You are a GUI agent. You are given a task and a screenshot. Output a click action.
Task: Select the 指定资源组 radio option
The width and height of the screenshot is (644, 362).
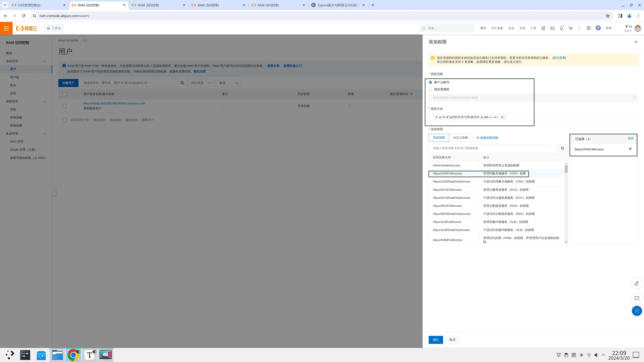430,89
